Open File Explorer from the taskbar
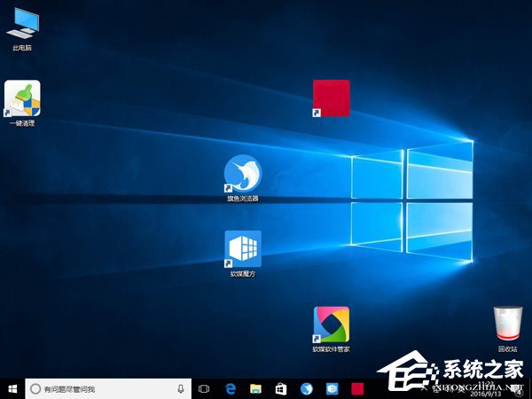Viewport: 532px width, 399px height. pos(256,389)
